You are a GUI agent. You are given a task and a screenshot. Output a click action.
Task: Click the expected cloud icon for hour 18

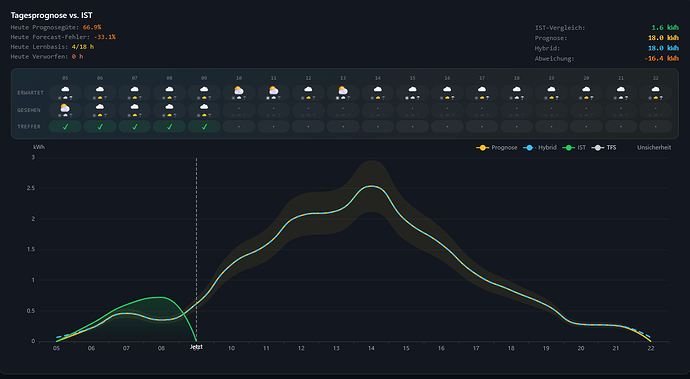[517, 89]
